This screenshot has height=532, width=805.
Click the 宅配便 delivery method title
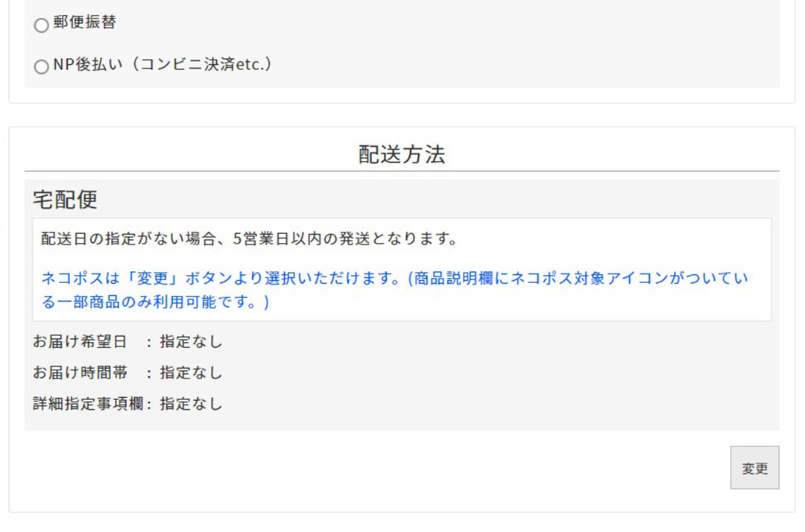point(65,200)
